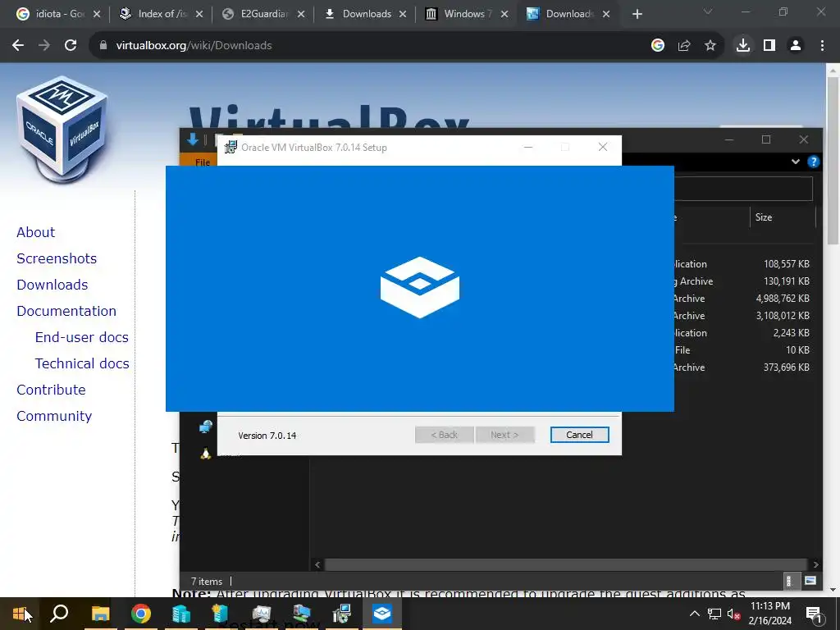This screenshot has width=840, height=630.
Task: Open the Downloads sidebar link
Action: [x=52, y=285]
